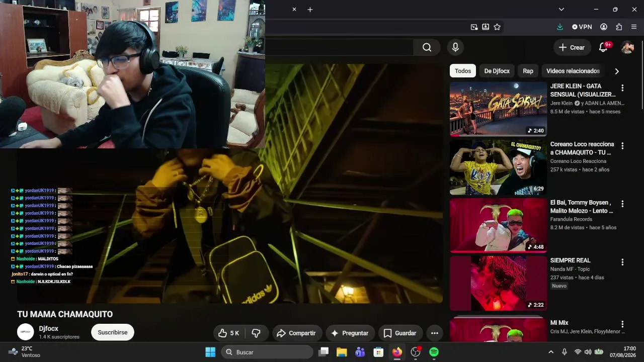The image size is (644, 362).
Task: Open options menu for the JERE KLEIN video
Action: point(622,88)
